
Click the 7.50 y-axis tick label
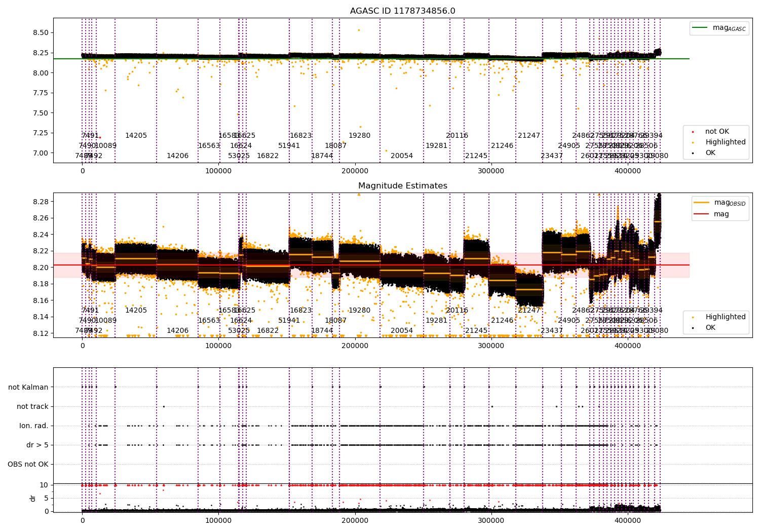coord(40,113)
